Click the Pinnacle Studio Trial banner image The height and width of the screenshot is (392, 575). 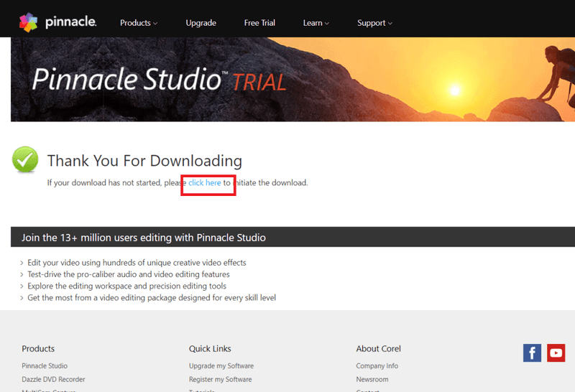point(293,79)
